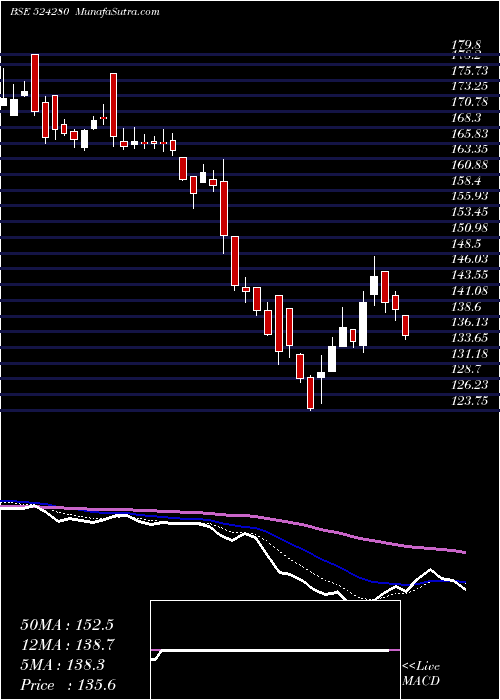Click the BSE 524280 ticker label
The height and width of the screenshot is (700, 500).
(39, 12)
